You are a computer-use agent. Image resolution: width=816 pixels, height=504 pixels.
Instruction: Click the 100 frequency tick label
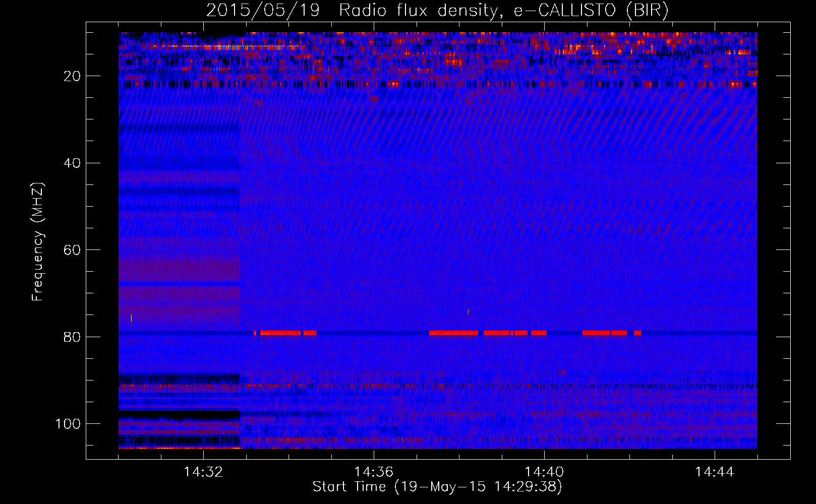pos(68,424)
